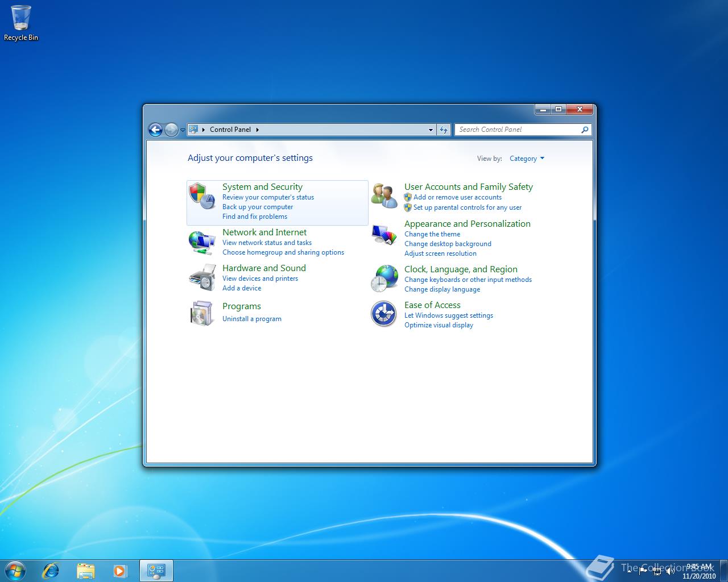This screenshot has height=582, width=728.
Task: Launch Internet Explorer from the taskbar
Action: [x=51, y=571]
